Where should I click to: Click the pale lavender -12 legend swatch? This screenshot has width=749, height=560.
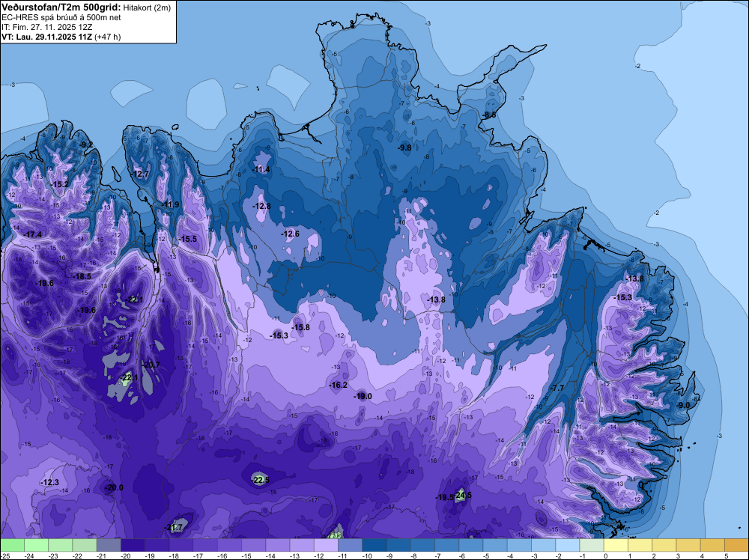327,545
